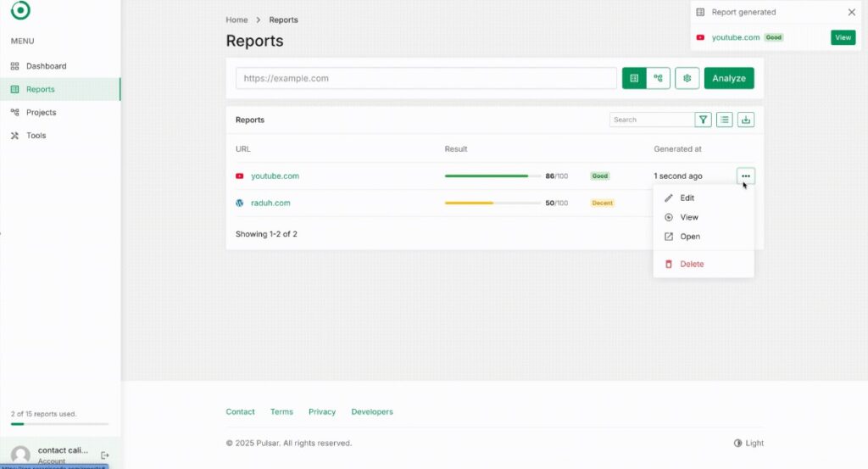This screenshot has height=469, width=868.
Task: Close the Report generated notification
Action: (851, 13)
